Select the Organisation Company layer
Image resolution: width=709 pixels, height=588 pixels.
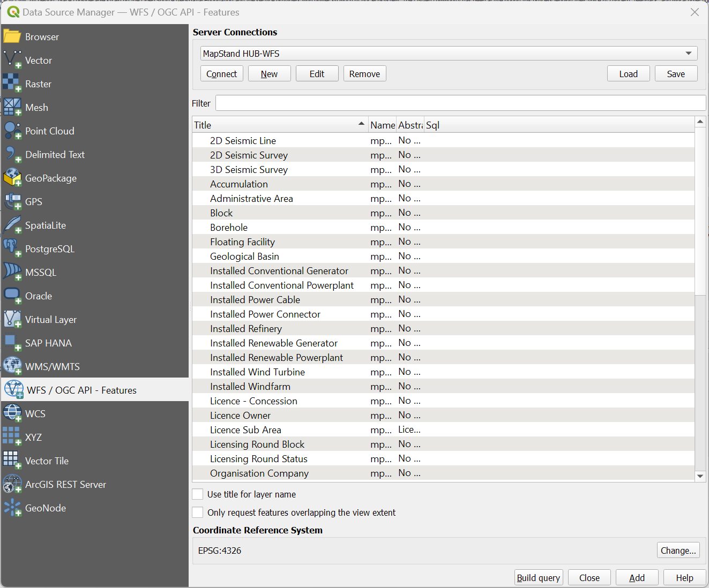[x=443, y=473]
